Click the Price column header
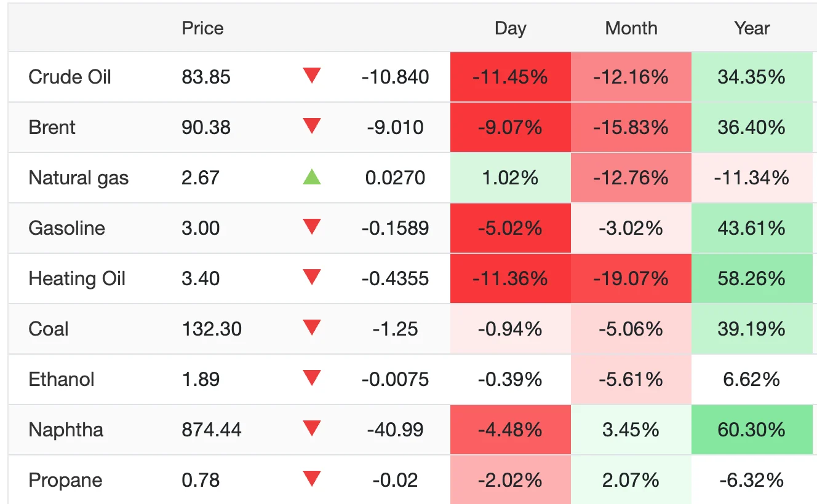Viewport: 817px width, 504px height. (202, 28)
